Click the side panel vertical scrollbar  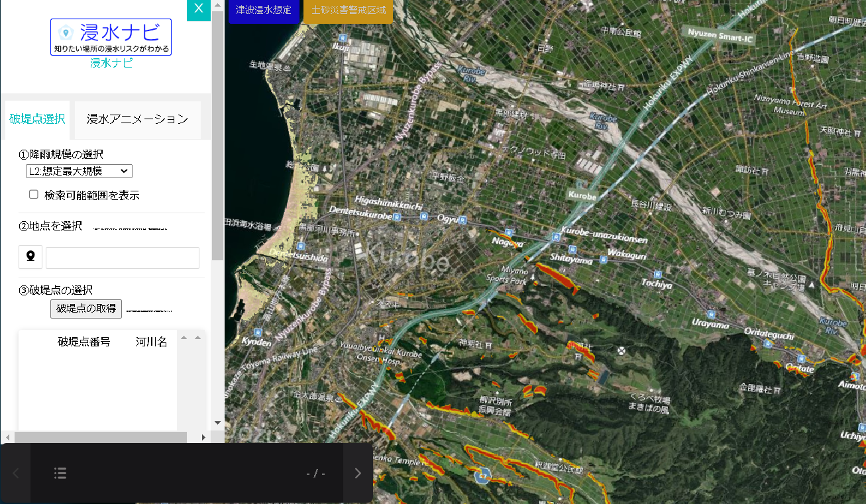pos(217,136)
